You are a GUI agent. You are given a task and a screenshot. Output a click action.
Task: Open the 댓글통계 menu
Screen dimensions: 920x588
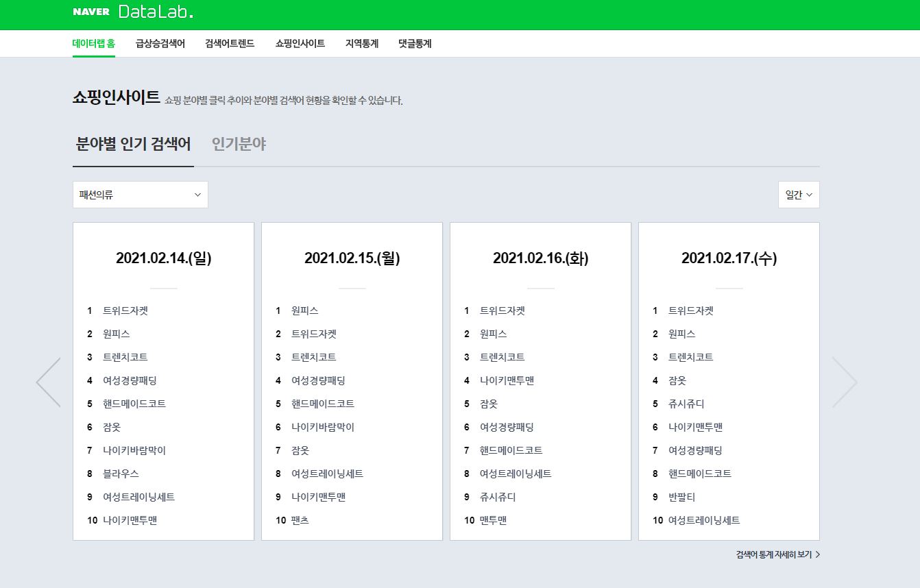tap(415, 44)
